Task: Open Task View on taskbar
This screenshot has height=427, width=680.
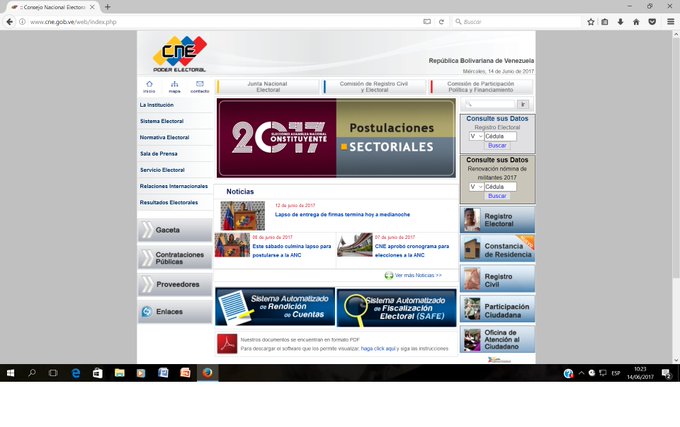Action: click(53, 373)
